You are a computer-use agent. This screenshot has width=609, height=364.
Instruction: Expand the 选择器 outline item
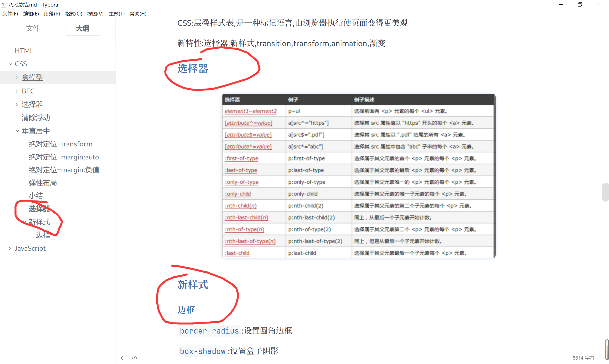17,104
